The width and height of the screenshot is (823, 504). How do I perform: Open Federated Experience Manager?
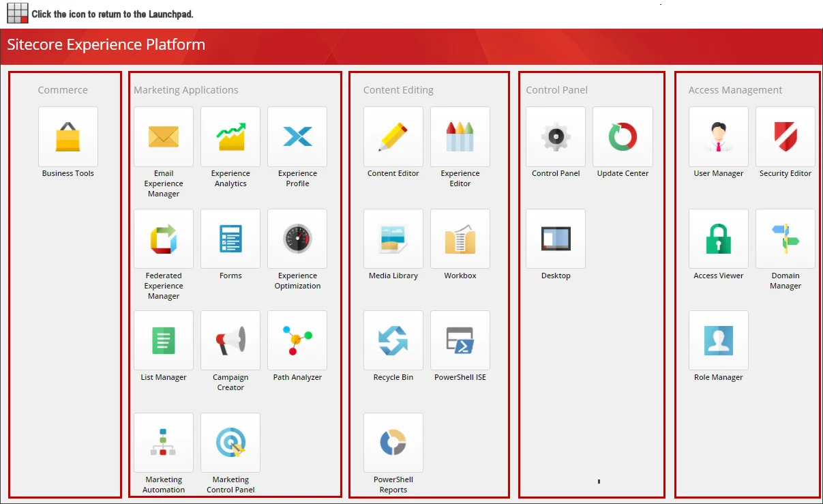click(164, 239)
